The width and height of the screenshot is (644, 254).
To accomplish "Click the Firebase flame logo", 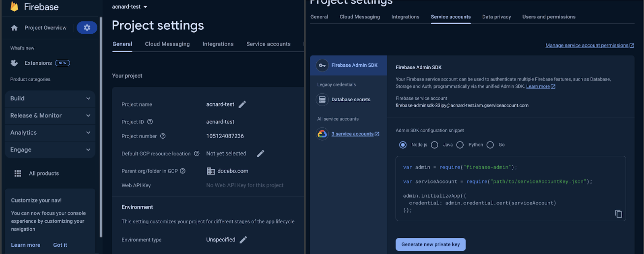I will [14, 6].
